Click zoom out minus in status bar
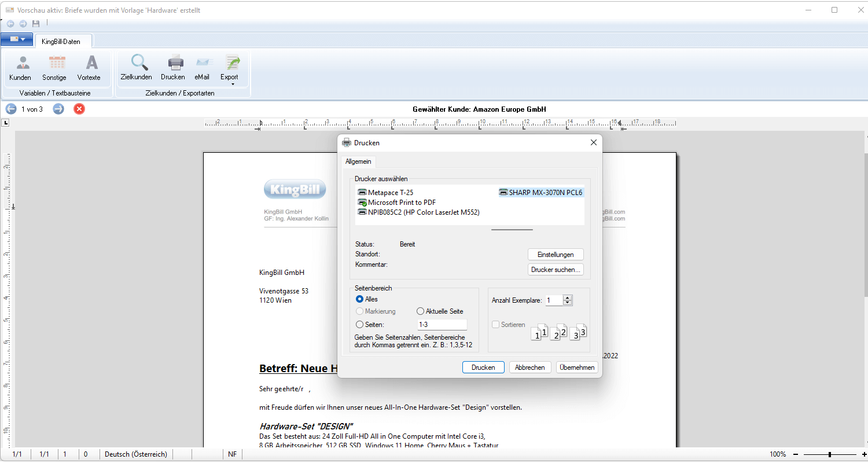The image size is (868, 463). [796, 454]
